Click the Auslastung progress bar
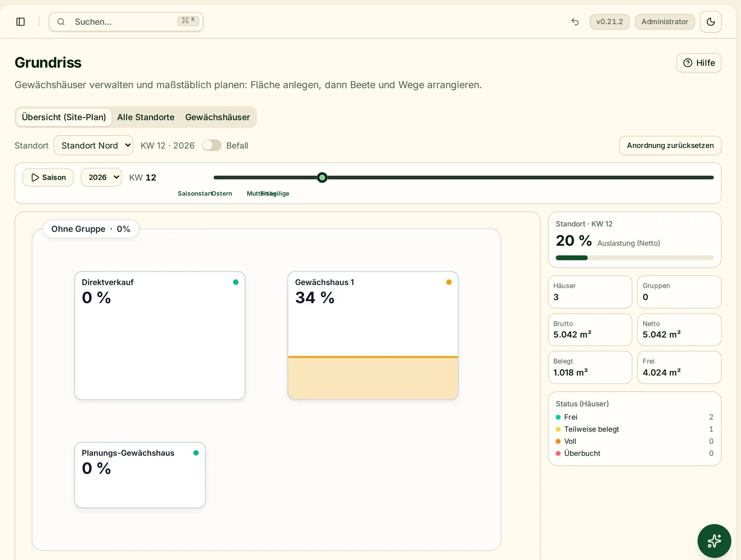Screen dimensions: 741x560 click(634, 258)
